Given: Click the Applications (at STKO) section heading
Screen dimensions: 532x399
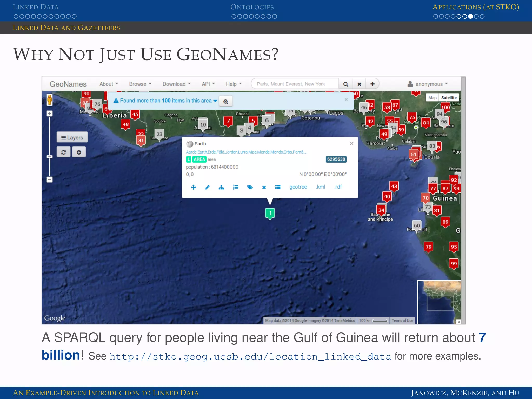Looking at the screenshot, I should click(476, 7).
